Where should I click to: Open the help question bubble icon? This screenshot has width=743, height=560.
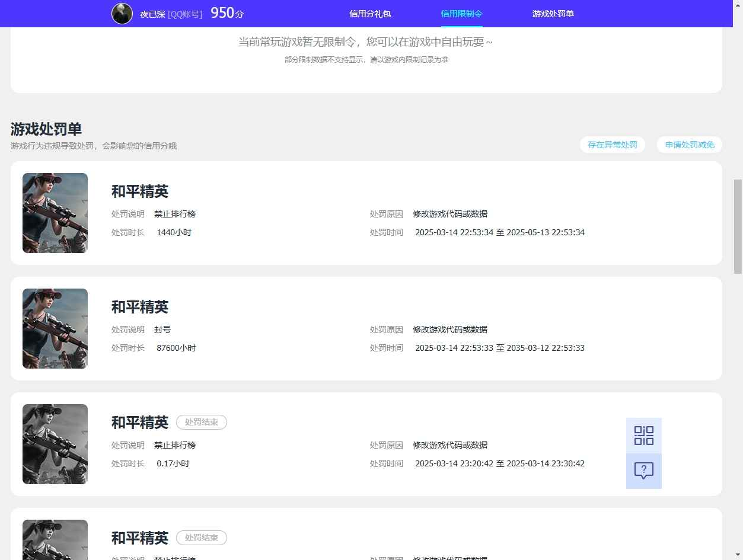[644, 471]
